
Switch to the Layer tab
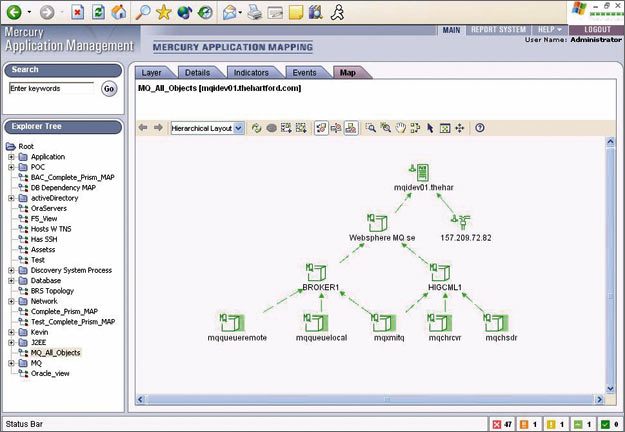(152, 73)
